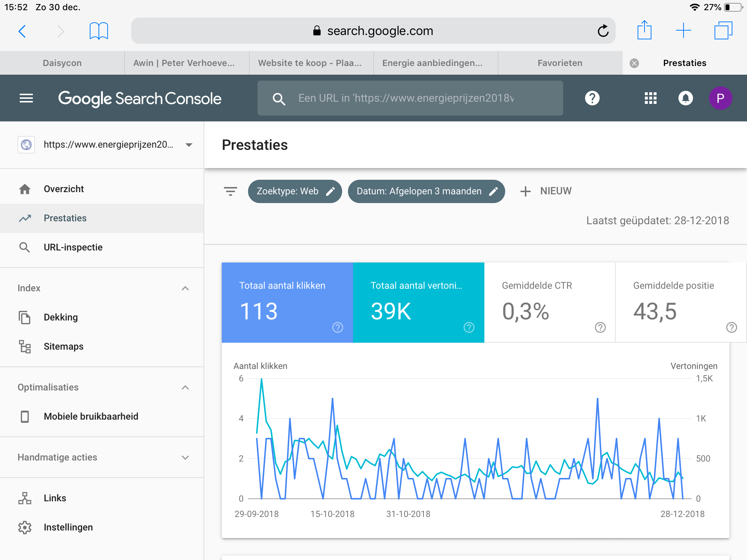
Task: Collapse the Optimalisaties section chevron
Action: 185,388
